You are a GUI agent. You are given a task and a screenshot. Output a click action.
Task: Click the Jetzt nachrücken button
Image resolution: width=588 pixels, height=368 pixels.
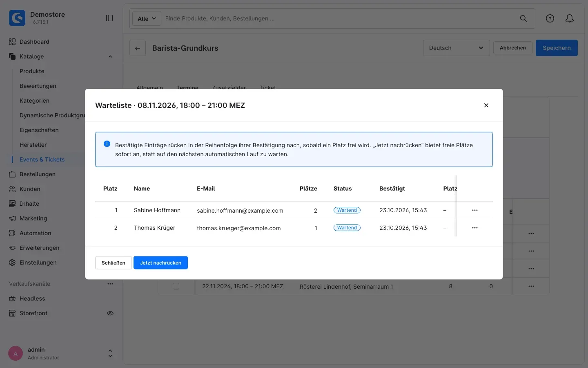click(x=160, y=263)
